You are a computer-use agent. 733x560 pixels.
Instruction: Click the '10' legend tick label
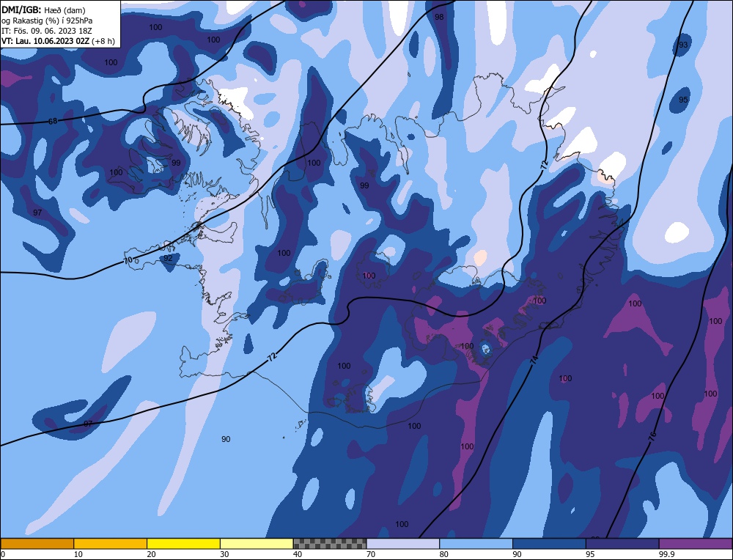pos(78,554)
